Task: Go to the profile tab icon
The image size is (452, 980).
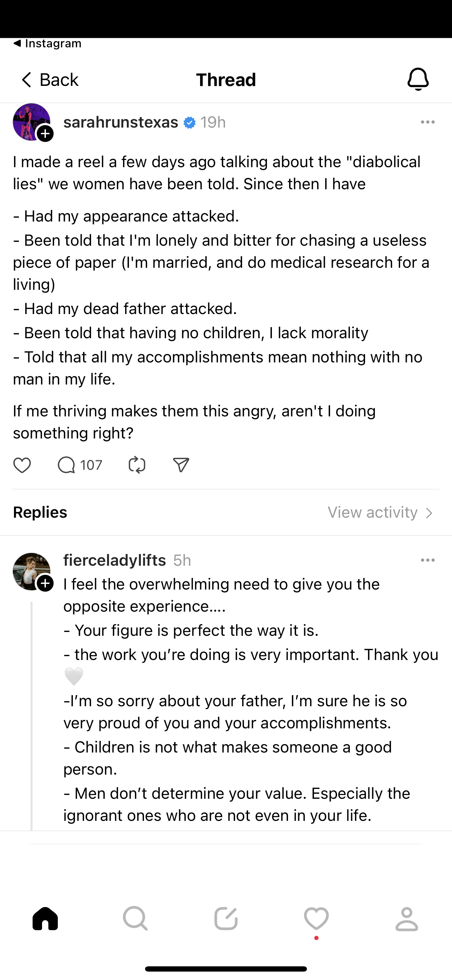Action: pyautogui.click(x=407, y=918)
